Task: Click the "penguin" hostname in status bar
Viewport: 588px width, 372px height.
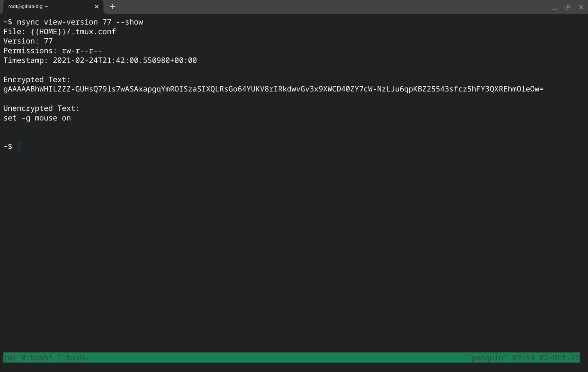Action: [x=487, y=358]
